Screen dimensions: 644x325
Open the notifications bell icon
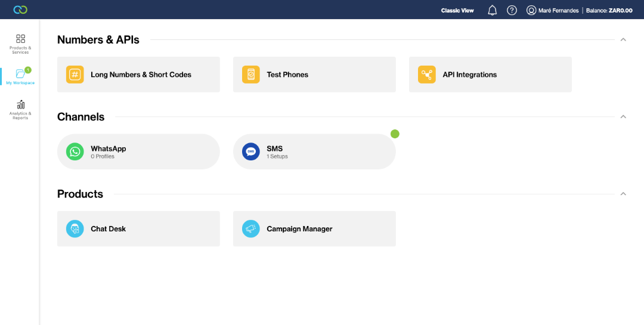coord(492,10)
